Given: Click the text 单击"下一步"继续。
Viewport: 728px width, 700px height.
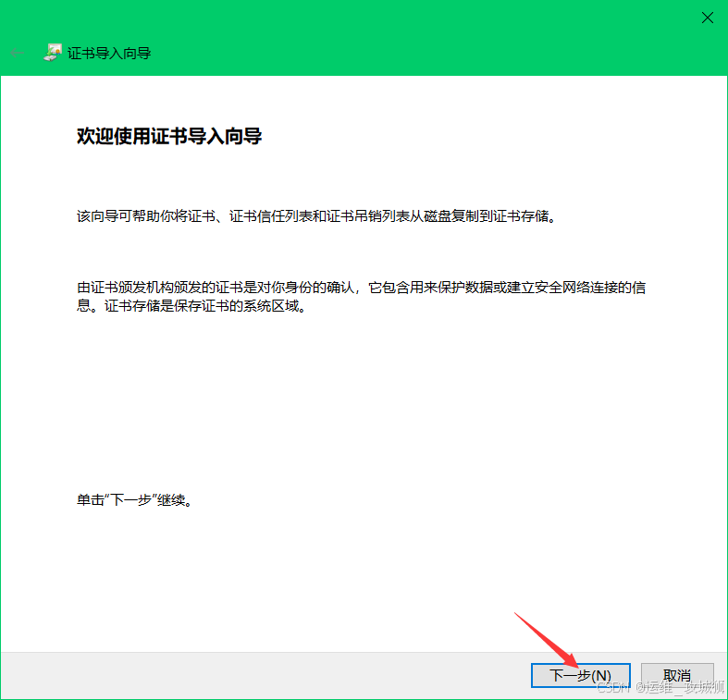Looking at the screenshot, I should tap(135, 500).
